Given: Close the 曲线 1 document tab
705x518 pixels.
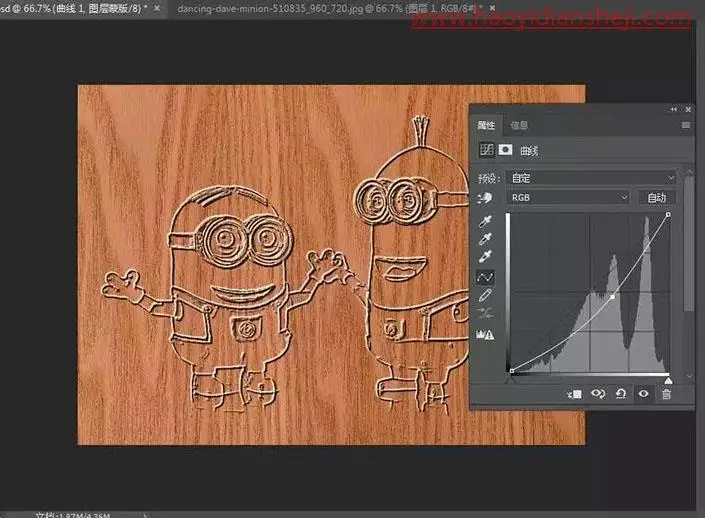Looking at the screenshot, I should point(157,8).
